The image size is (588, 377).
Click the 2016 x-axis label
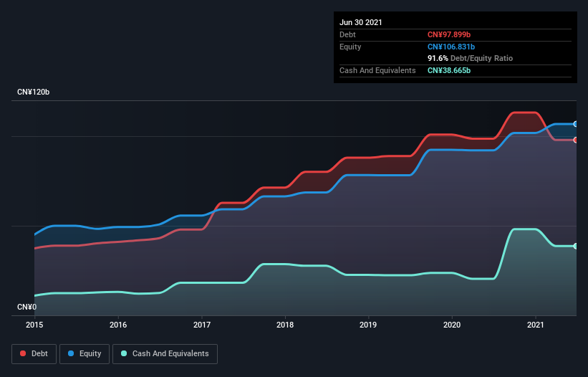118,325
